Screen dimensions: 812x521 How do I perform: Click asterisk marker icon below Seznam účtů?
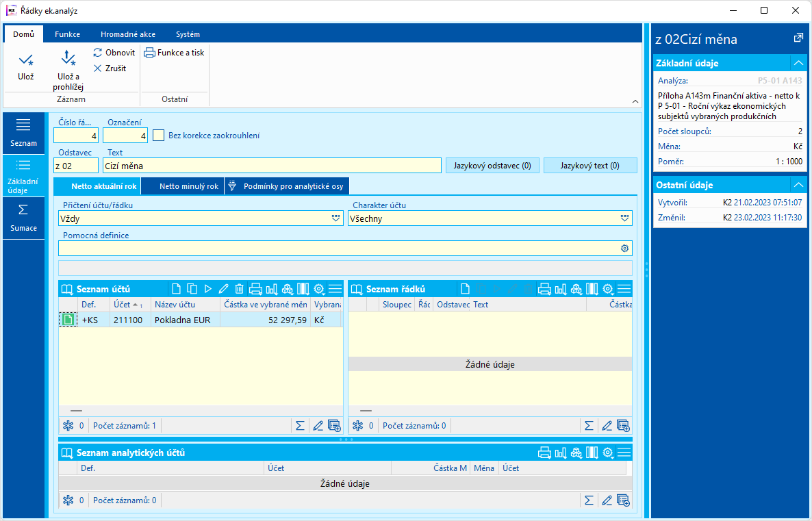tap(68, 426)
